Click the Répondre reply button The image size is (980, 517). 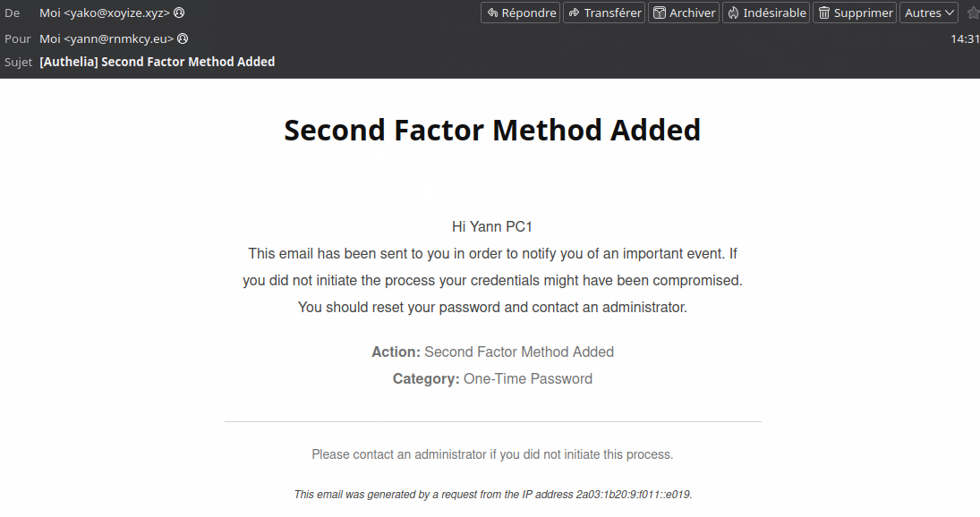click(x=520, y=13)
